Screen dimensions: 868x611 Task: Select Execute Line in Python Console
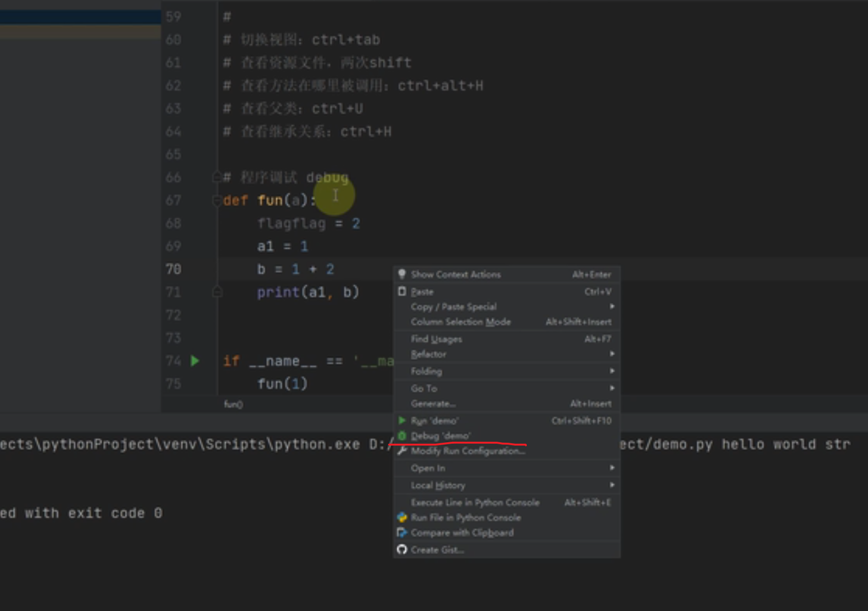(507, 502)
